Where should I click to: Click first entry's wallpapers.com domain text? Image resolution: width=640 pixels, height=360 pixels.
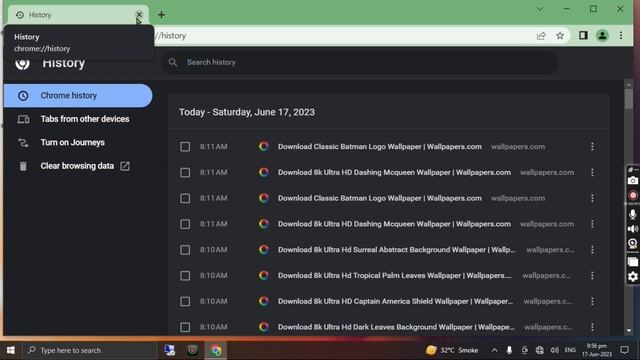(518, 147)
